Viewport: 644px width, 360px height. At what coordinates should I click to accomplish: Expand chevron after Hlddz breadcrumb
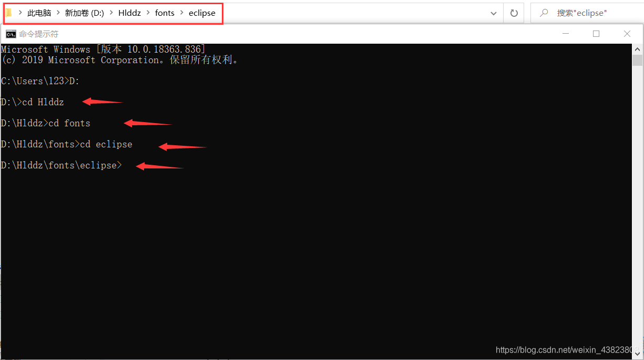148,13
